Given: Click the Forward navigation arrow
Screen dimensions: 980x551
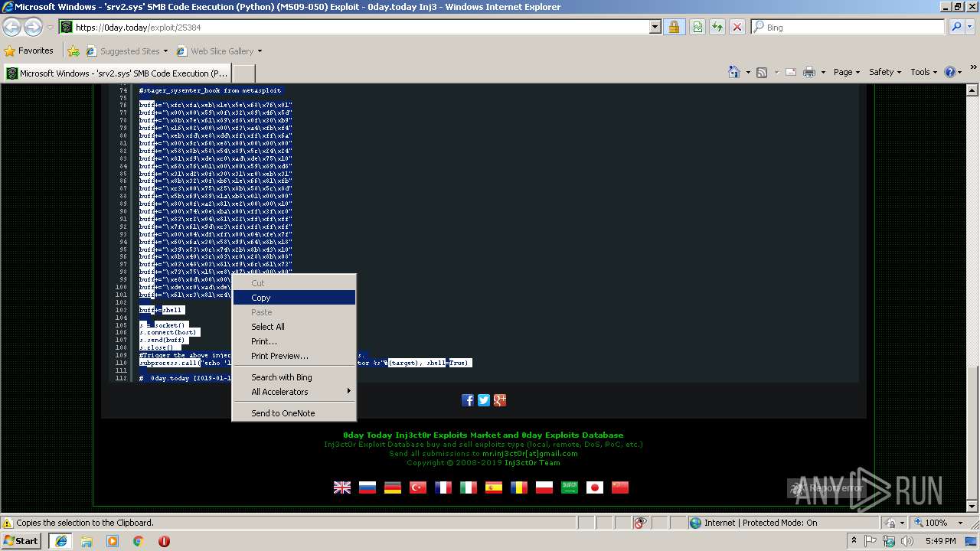Looking at the screenshot, I should 33,27.
